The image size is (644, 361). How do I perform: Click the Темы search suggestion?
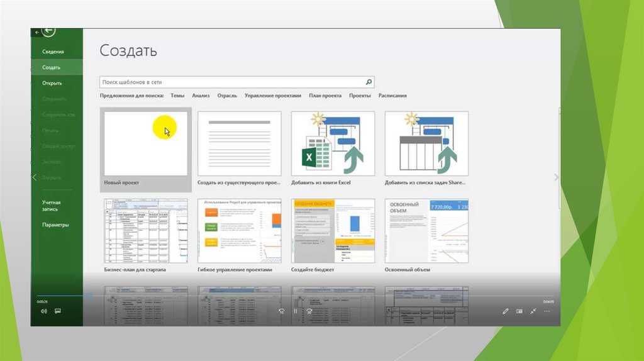(x=177, y=96)
